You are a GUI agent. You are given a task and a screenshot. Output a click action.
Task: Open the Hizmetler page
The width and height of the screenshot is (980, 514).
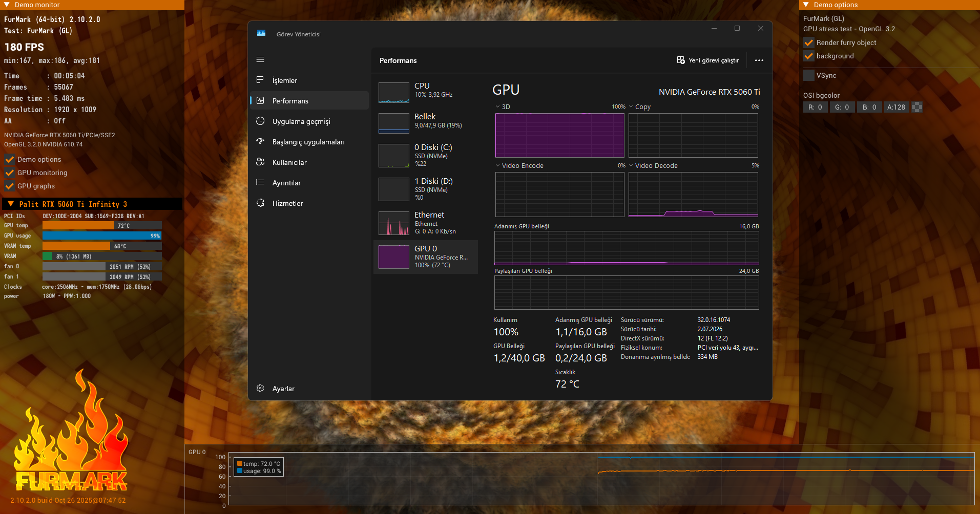[309, 203]
